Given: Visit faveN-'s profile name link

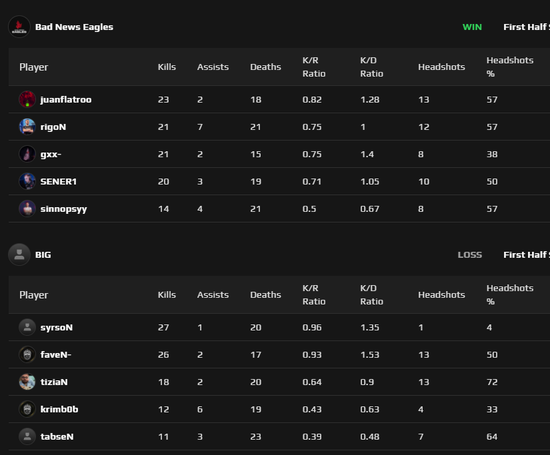Looking at the screenshot, I should [56, 355].
